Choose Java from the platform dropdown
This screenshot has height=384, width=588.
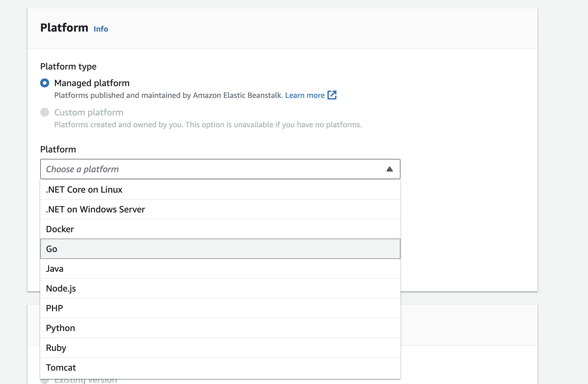tap(55, 269)
